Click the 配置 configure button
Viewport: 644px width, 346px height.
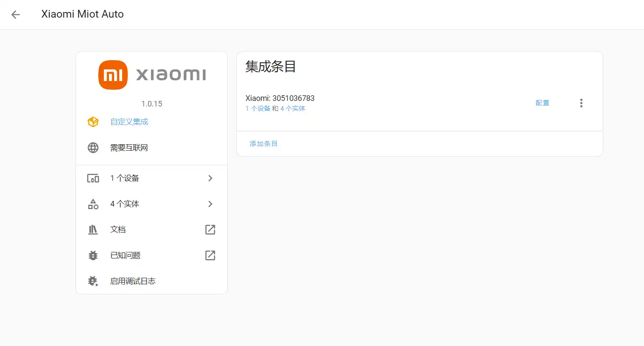[x=542, y=103]
